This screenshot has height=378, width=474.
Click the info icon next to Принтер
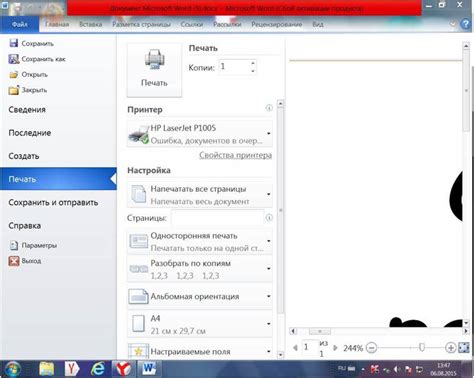pyautogui.click(x=269, y=108)
